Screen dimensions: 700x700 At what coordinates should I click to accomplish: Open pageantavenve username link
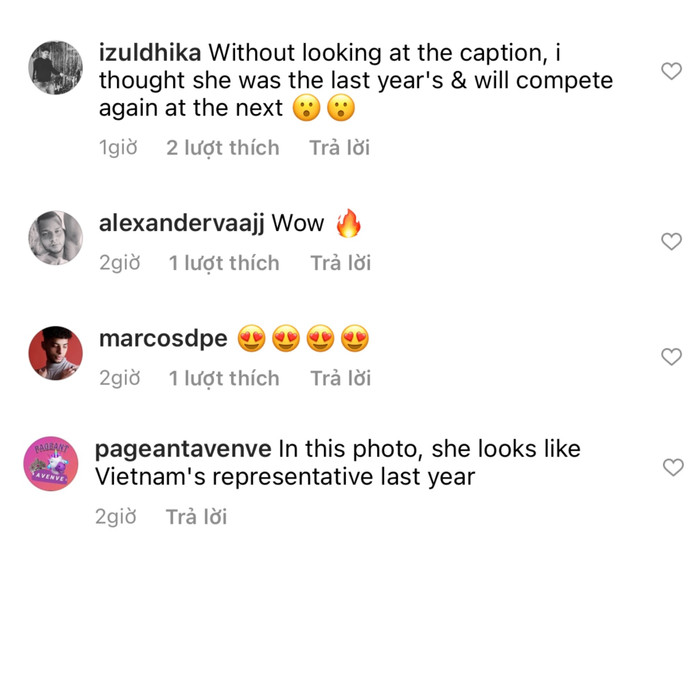(183, 449)
